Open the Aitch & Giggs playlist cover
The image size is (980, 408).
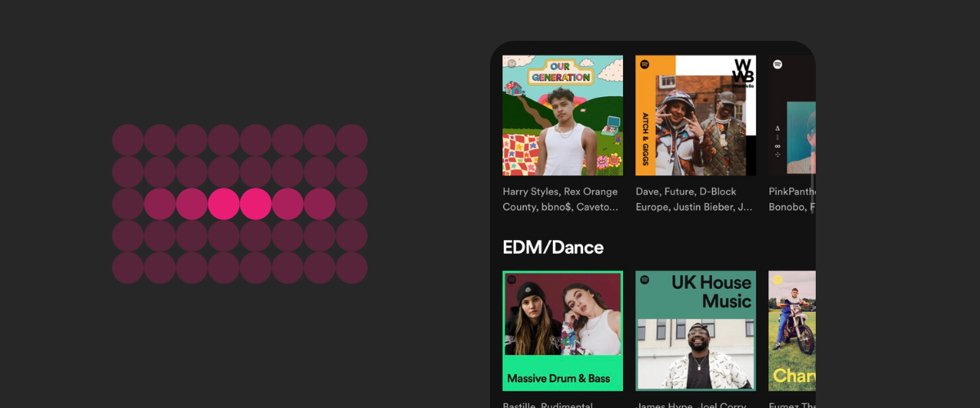point(696,115)
